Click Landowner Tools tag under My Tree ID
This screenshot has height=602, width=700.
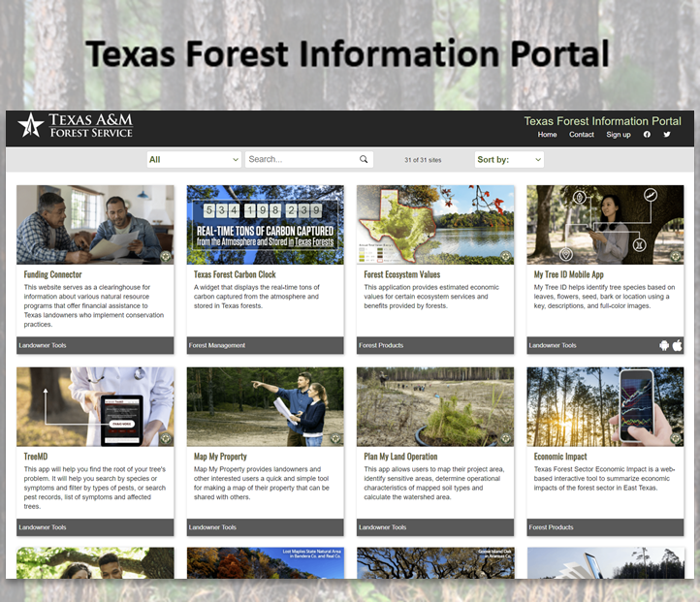click(x=553, y=345)
